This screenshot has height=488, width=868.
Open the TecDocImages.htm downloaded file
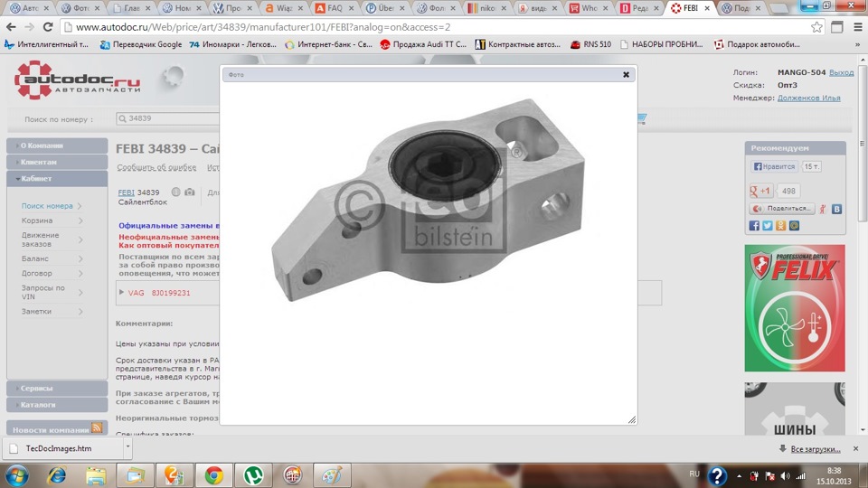pyautogui.click(x=59, y=449)
